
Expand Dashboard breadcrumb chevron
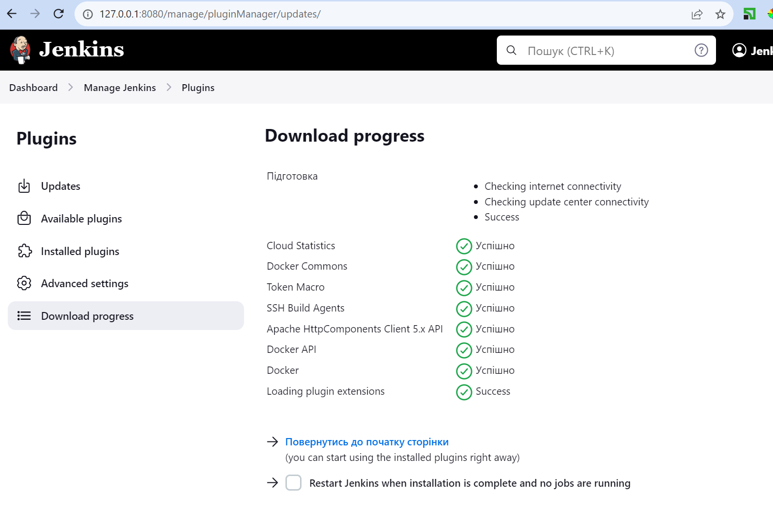click(x=71, y=87)
